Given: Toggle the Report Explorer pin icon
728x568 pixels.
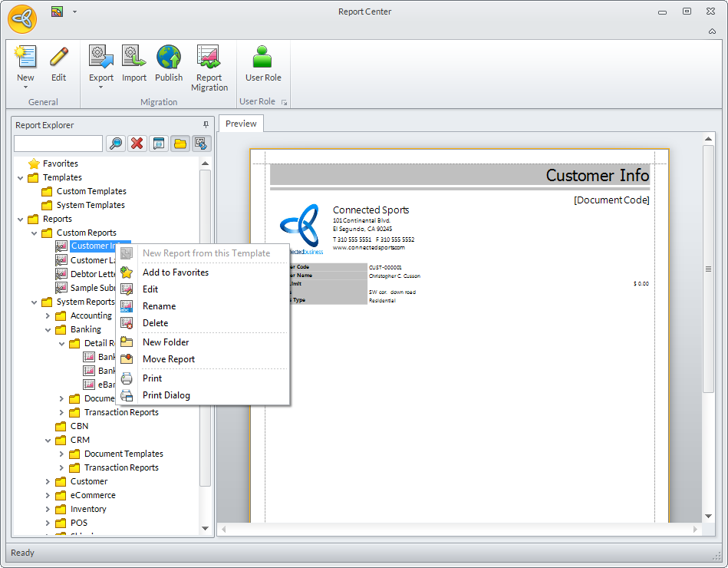Looking at the screenshot, I should [206, 124].
